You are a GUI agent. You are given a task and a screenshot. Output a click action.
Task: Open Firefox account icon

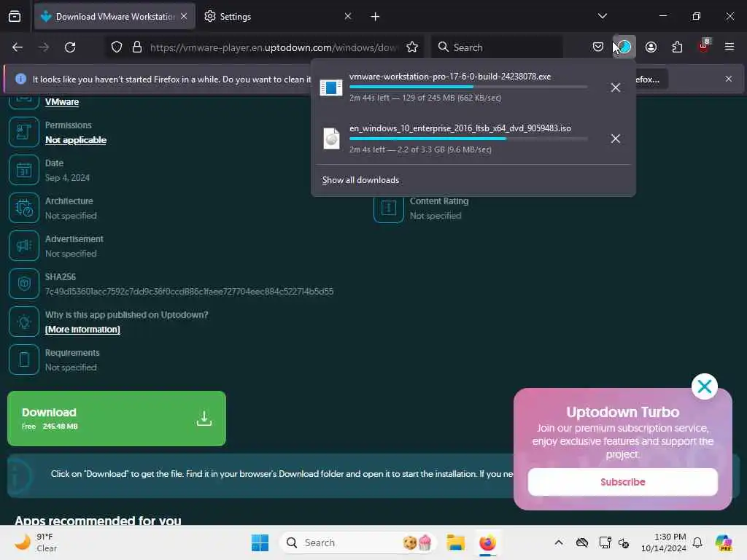pos(651,47)
